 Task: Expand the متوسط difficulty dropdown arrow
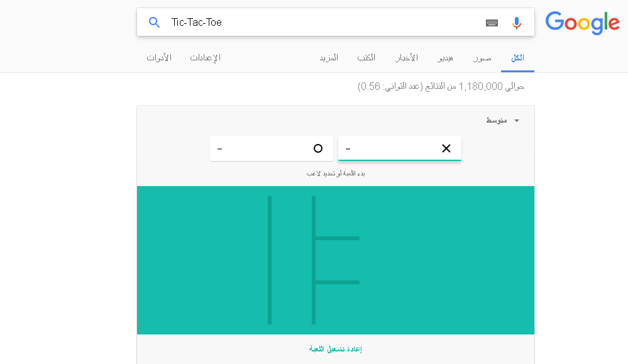[x=517, y=121]
